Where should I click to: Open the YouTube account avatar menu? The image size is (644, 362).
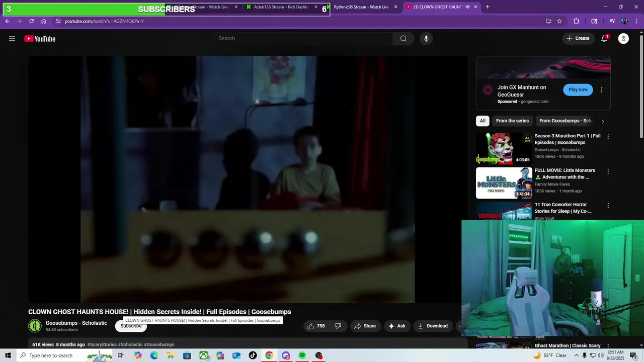coord(623,39)
